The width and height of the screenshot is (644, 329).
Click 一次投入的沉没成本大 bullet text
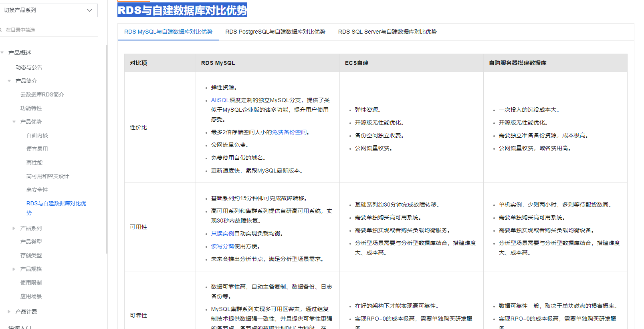tap(529, 110)
